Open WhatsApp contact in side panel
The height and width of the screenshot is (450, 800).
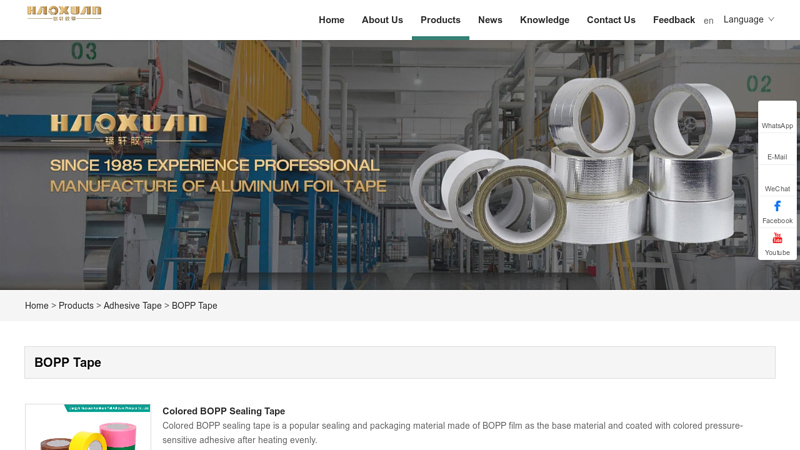777,126
